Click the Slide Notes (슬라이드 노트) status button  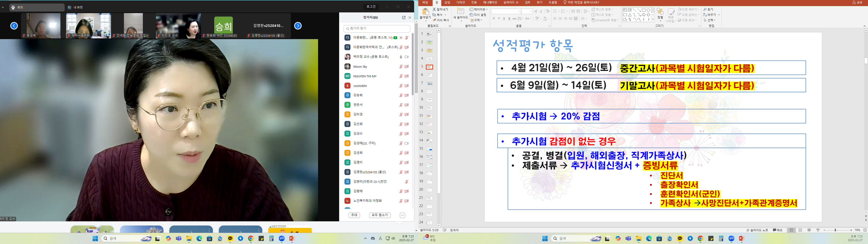(x=757, y=230)
